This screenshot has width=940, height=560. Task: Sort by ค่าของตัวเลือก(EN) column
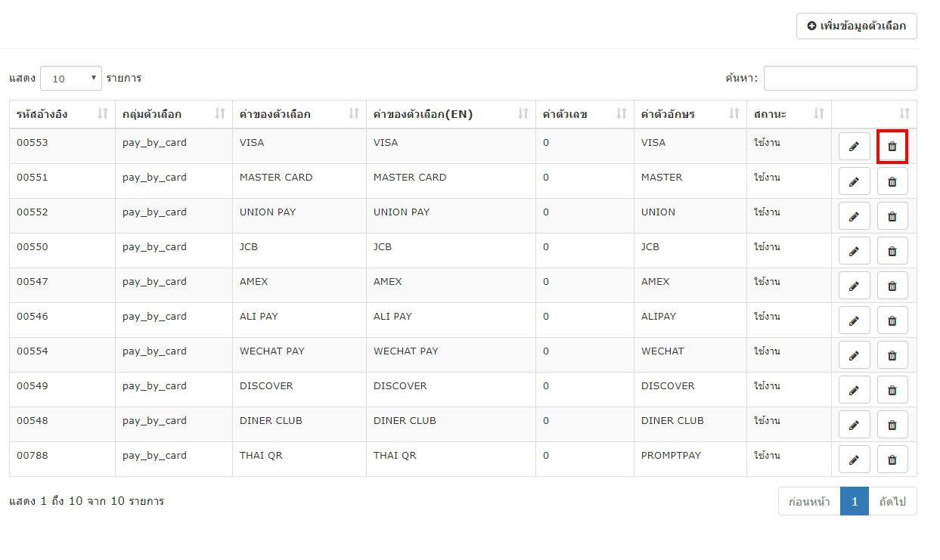(451, 114)
